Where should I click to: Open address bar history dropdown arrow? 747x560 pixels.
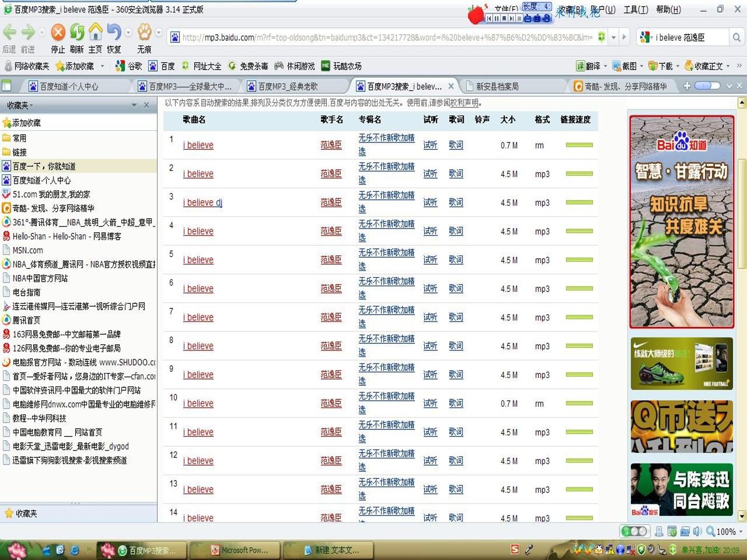tap(614, 37)
